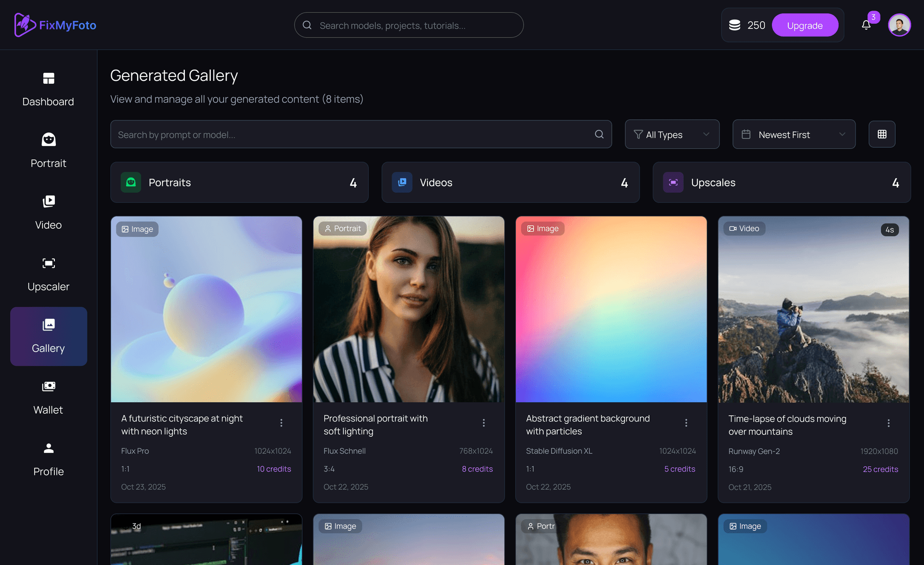
Task: Open three-dot menu on Time-lapse clouds card
Action: (x=888, y=423)
